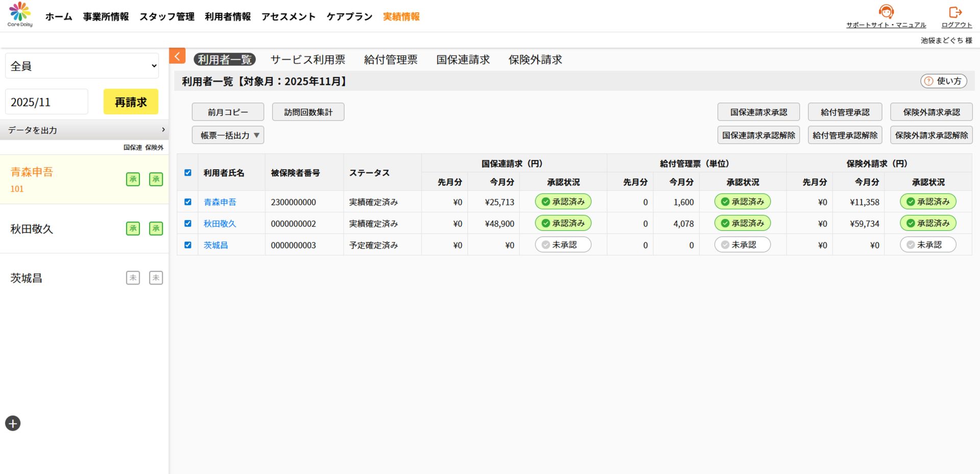Click 茨城昌's 保険外 unapproved badge in sidebar
The image size is (980, 474).
click(x=156, y=278)
